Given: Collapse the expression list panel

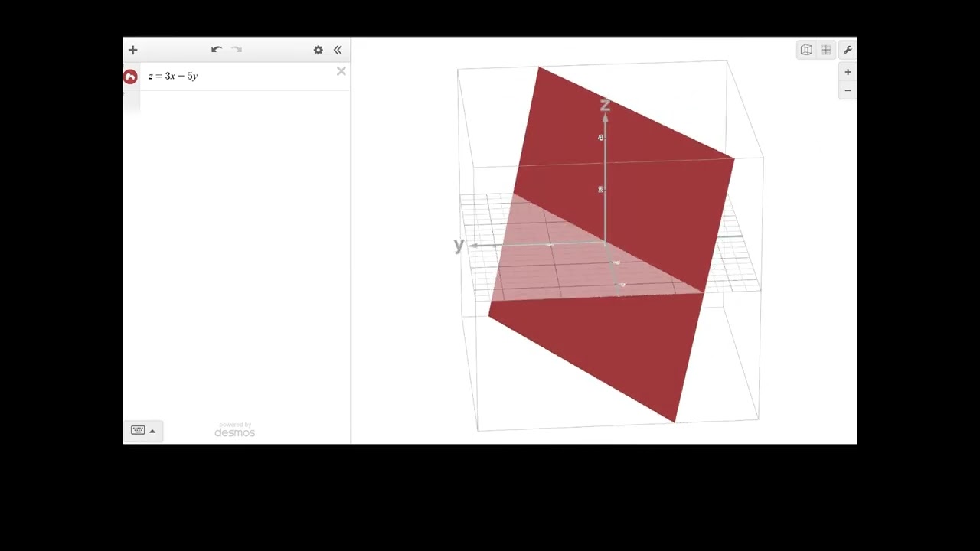Looking at the screenshot, I should [338, 50].
